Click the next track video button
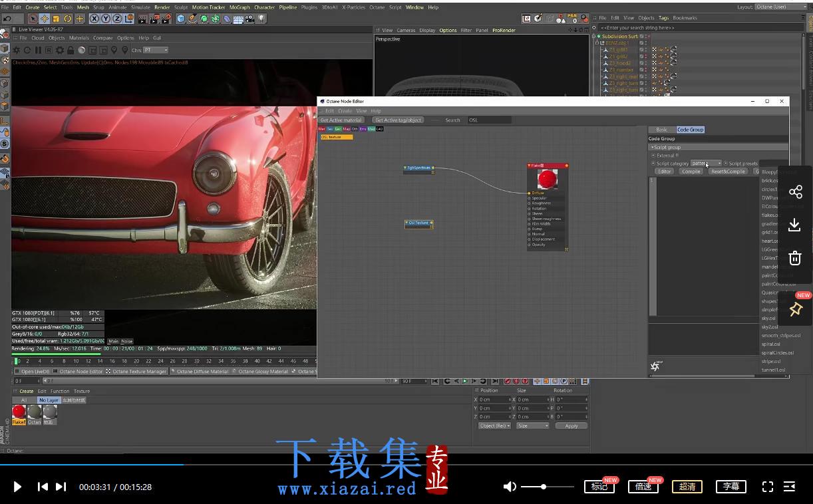The height and width of the screenshot is (504, 813). [61, 487]
